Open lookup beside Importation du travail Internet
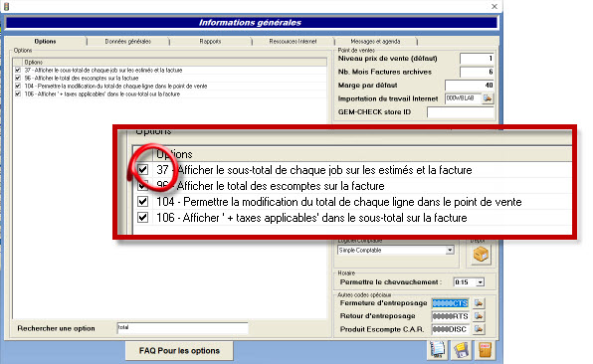 (x=488, y=98)
